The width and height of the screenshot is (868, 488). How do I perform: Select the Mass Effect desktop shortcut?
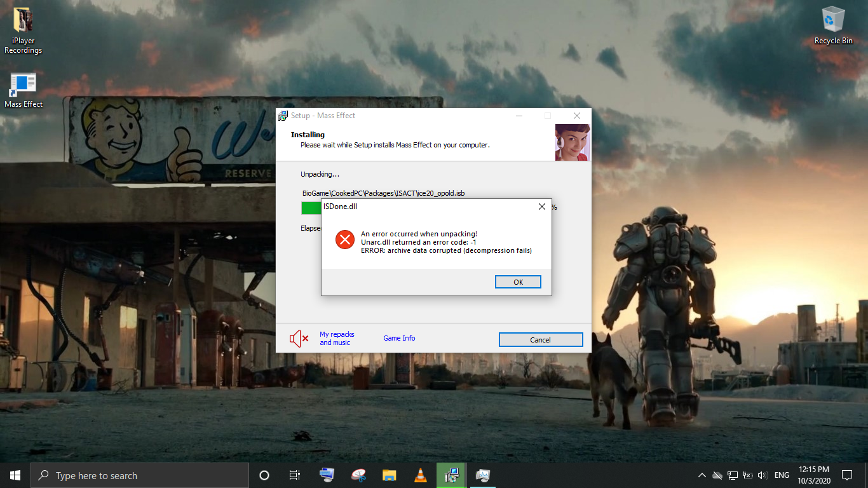coord(24,90)
